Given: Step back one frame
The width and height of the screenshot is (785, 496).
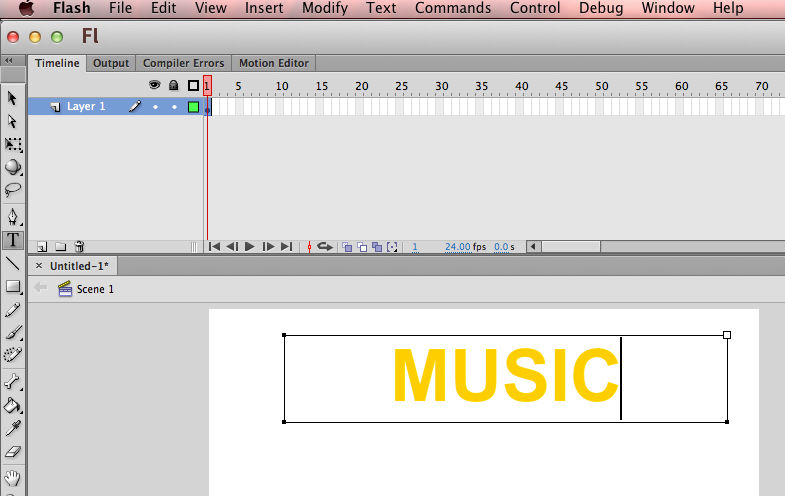Looking at the screenshot, I should coord(232,246).
